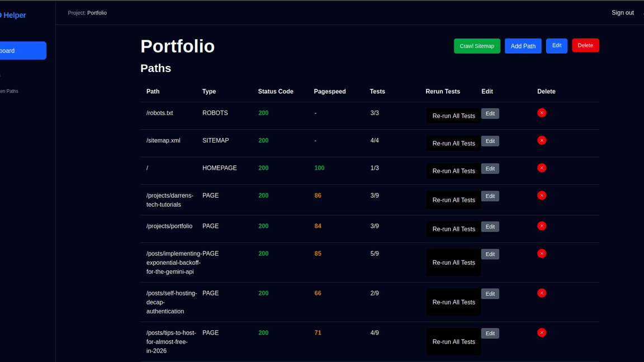Image resolution: width=644 pixels, height=362 pixels.
Task: Click red delete icon for /sitemap.xml
Action: pyautogui.click(x=542, y=140)
